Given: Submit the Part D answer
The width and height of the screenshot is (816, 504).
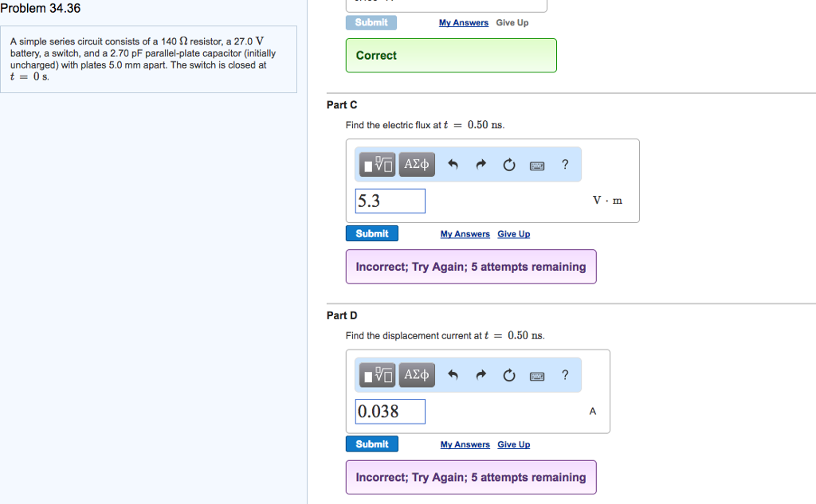Looking at the screenshot, I should [x=371, y=443].
